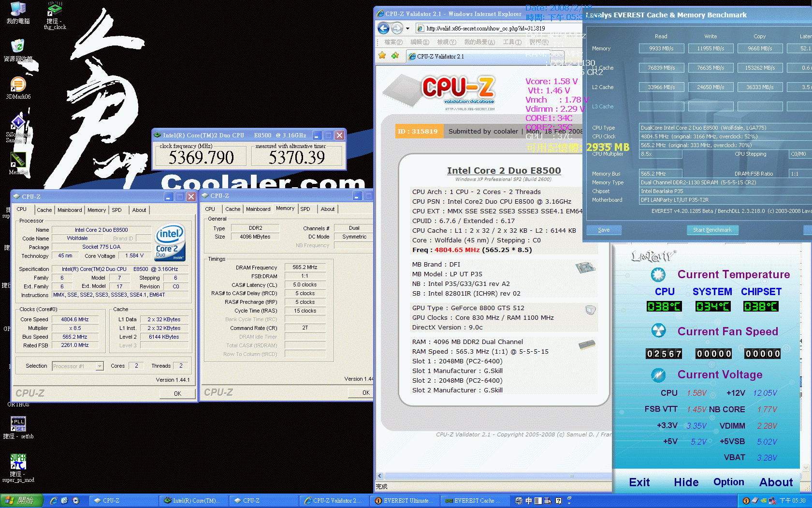Click About in the LANParty monitor
This screenshot has width=812, height=508.
[x=776, y=482]
